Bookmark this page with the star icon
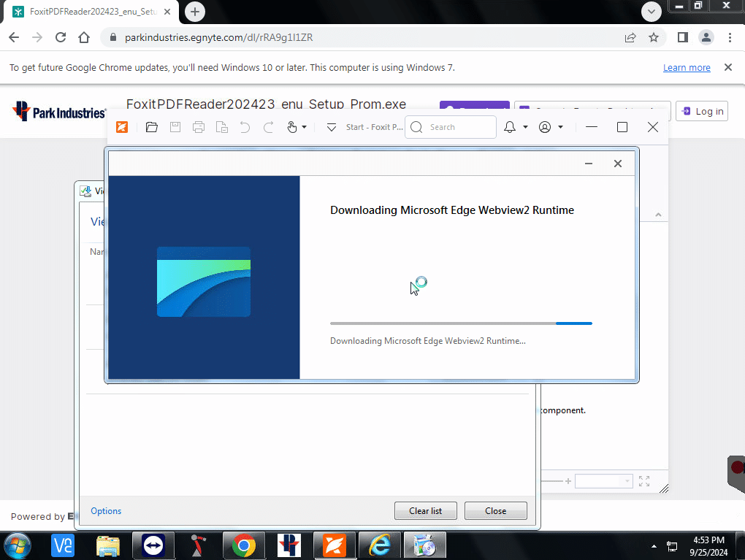 (654, 37)
